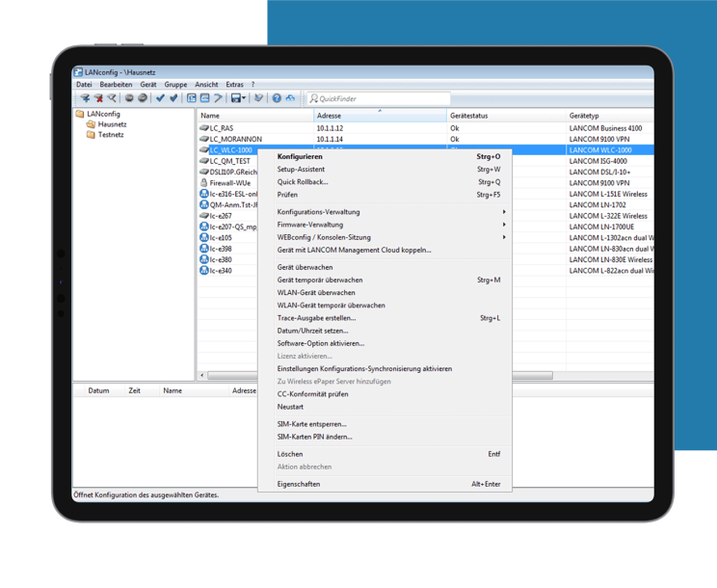Choose SIM-Karte entsperren entry
This screenshot has width=717, height=588.
tap(385, 424)
